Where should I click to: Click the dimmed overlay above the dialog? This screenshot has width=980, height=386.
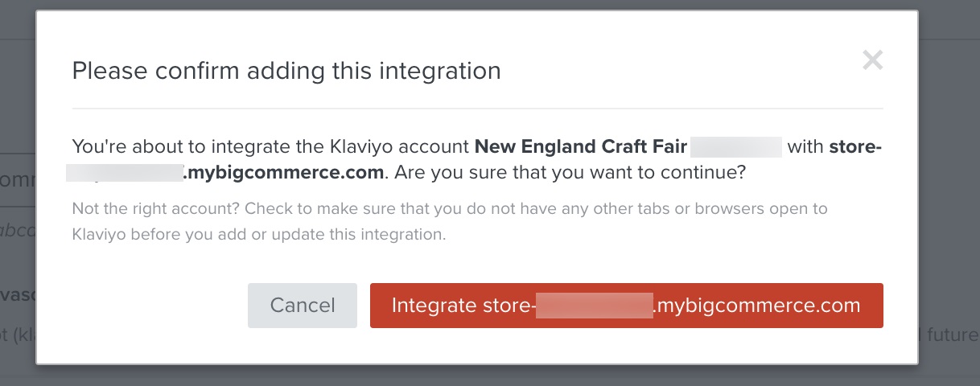pyautogui.click(x=483, y=4)
